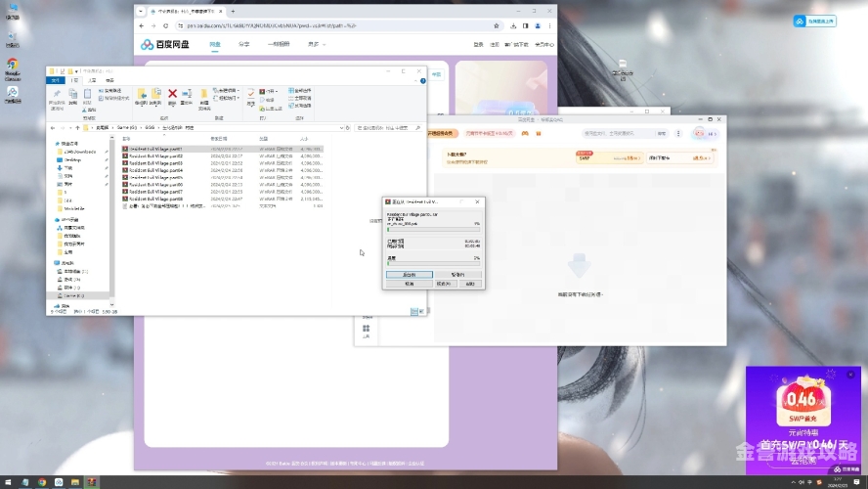
Task: Open the File tab in Explorer
Action: (x=56, y=81)
